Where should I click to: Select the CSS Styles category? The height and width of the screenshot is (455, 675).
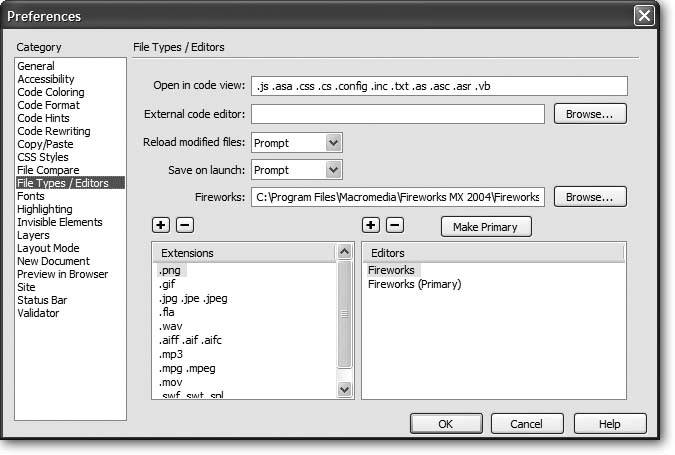tap(43, 157)
